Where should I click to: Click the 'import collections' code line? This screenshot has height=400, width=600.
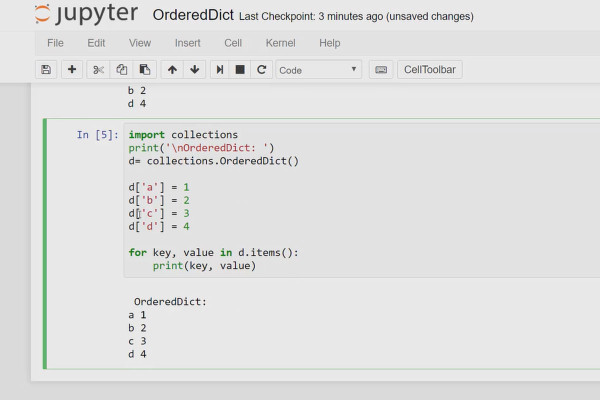[183, 135]
